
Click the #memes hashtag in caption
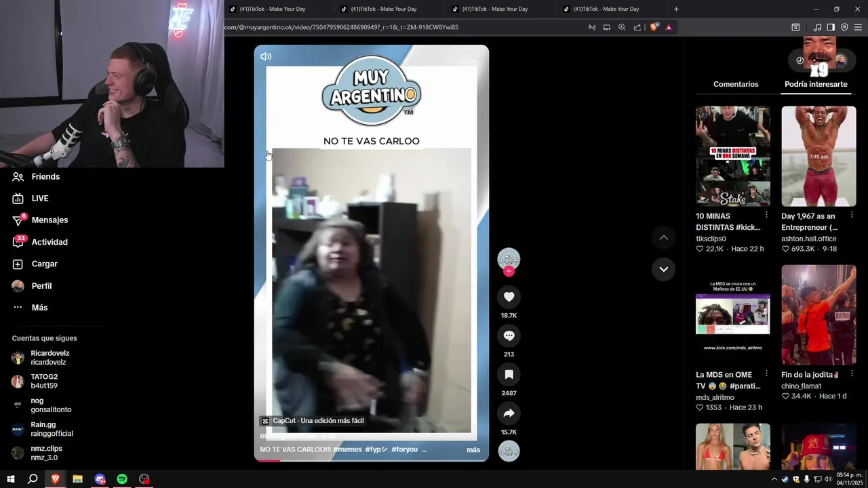coord(347,449)
